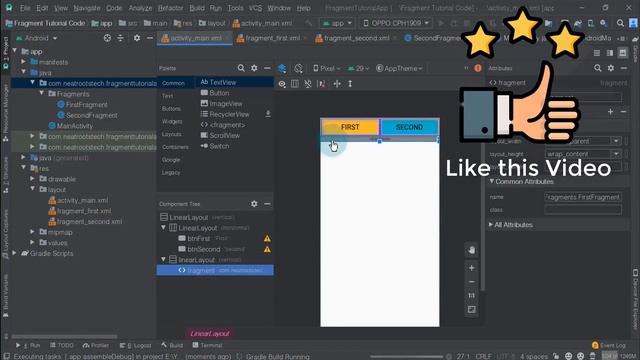Click the SECOND button in preview
Screen dimensions: 640x360
pos(409,127)
